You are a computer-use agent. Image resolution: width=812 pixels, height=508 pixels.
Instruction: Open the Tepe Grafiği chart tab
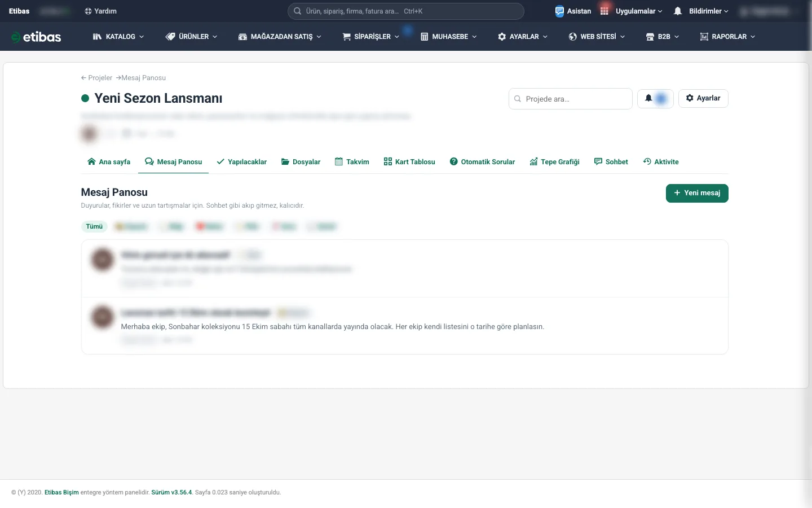(554, 162)
